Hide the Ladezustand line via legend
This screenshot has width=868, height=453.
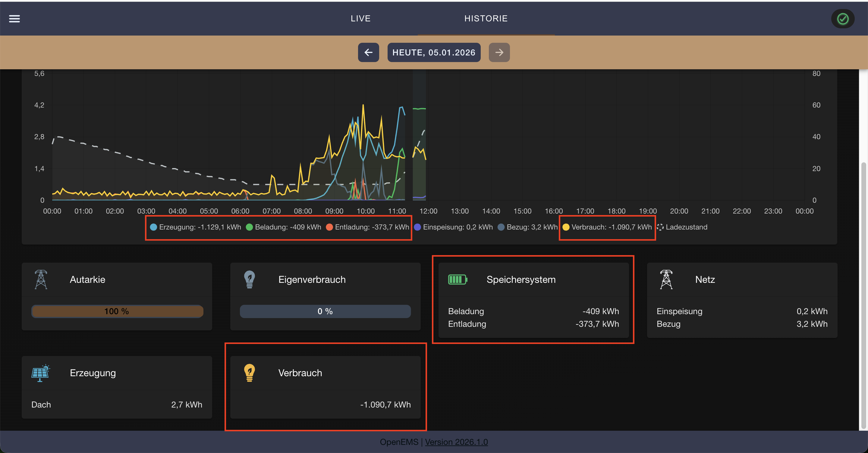[682, 227]
